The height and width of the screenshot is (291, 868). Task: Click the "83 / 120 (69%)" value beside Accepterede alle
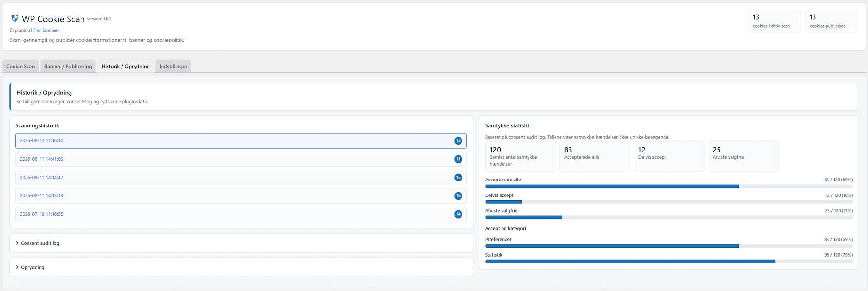click(838, 180)
